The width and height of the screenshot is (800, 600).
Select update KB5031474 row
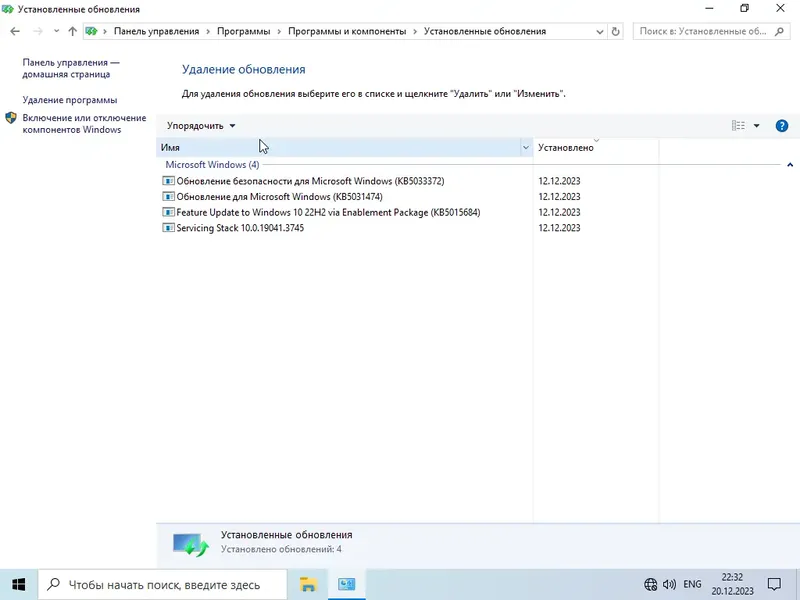point(279,196)
